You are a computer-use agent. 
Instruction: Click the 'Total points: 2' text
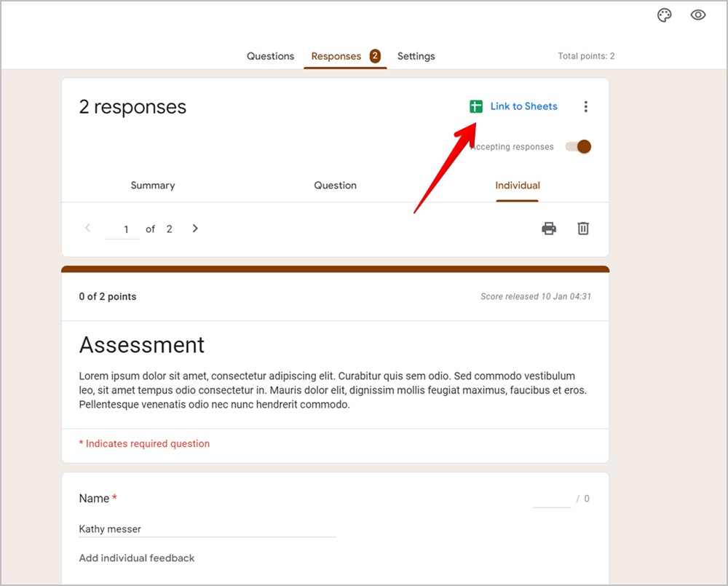[x=586, y=56]
